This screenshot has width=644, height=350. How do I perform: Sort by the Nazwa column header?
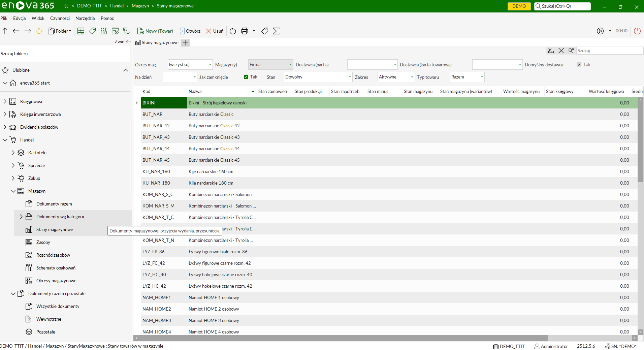[222, 91]
